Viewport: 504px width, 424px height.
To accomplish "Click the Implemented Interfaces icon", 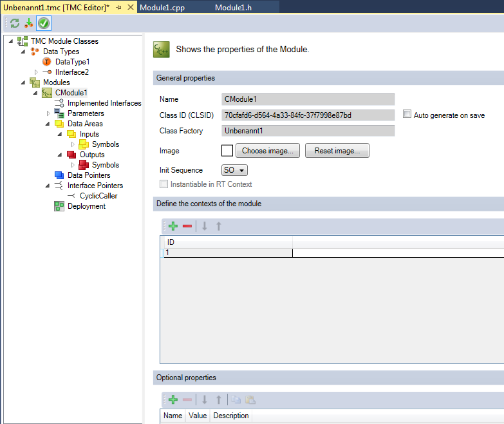I will tap(59, 103).
